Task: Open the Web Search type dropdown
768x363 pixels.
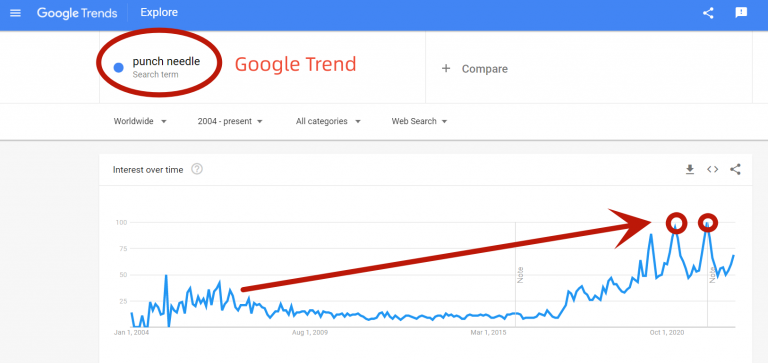Action: click(x=419, y=121)
